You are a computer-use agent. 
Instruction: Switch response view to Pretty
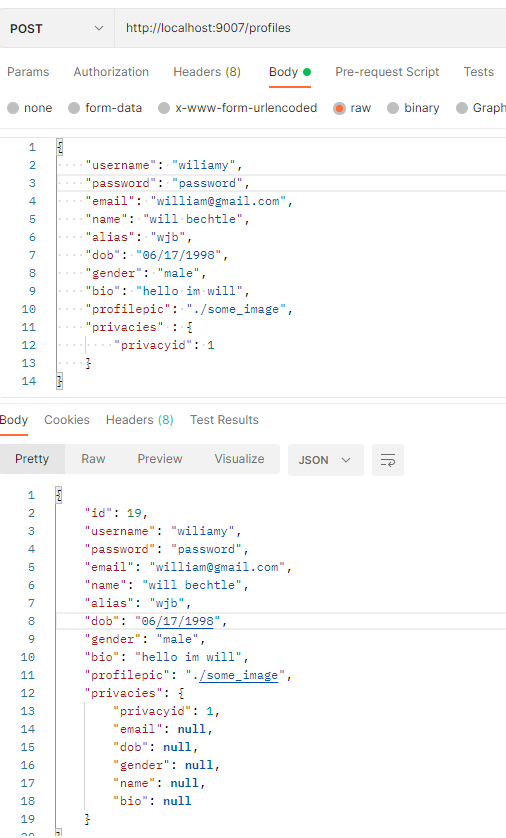tap(32, 459)
